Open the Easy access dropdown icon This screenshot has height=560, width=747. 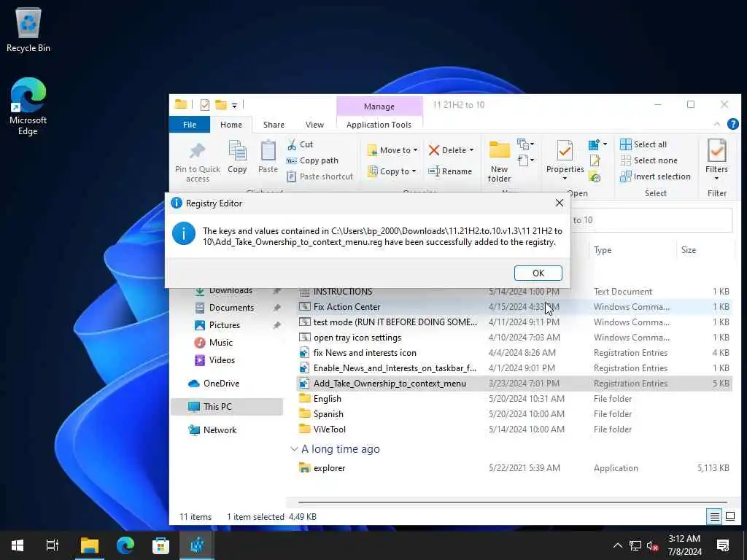click(x=525, y=160)
